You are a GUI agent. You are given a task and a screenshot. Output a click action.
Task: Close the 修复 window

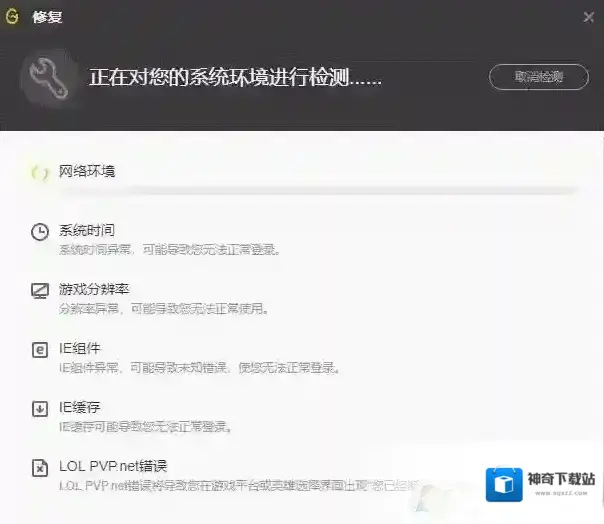(588, 17)
